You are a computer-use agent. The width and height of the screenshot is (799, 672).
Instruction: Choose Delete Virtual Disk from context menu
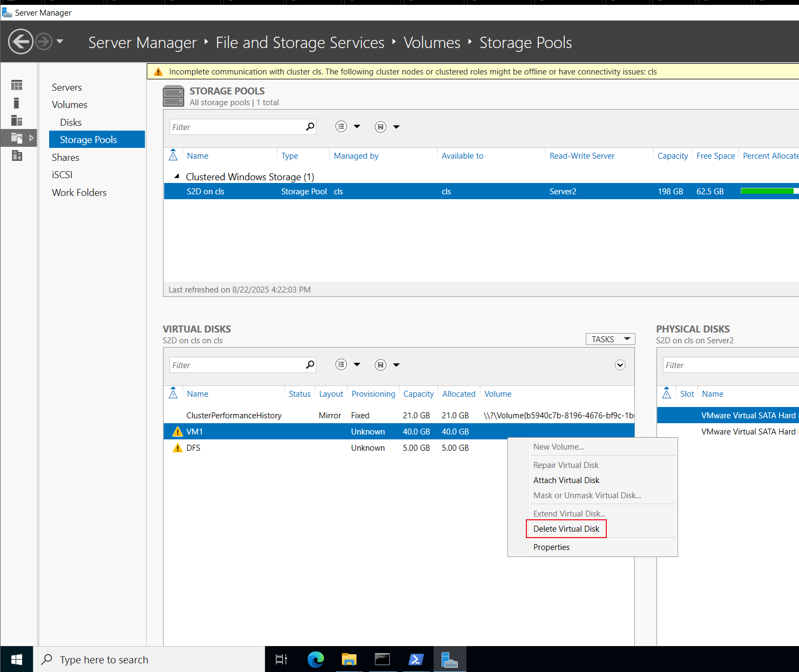coord(566,529)
